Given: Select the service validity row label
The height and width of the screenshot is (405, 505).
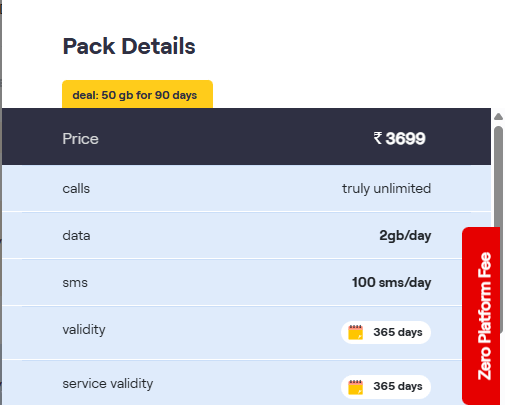Looking at the screenshot, I should [108, 384].
